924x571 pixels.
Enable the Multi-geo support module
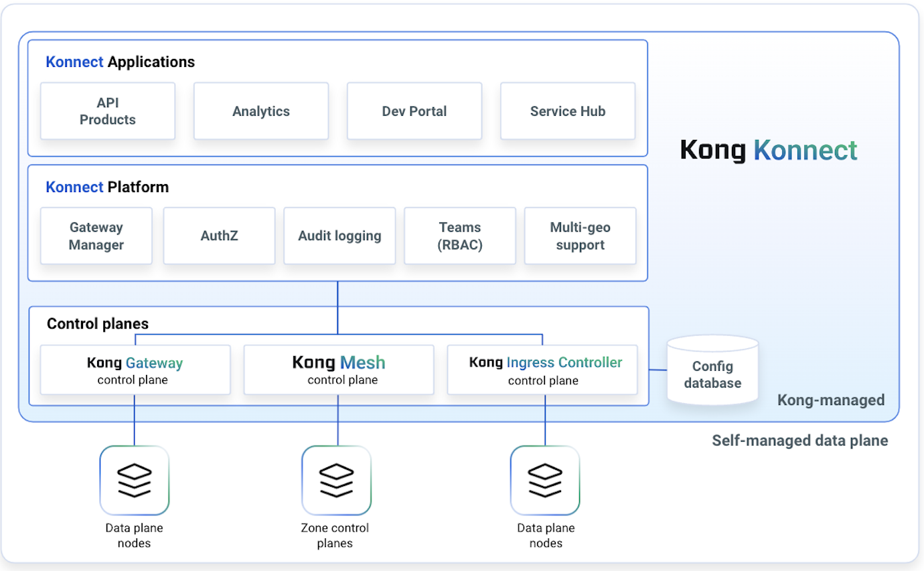[x=580, y=236]
